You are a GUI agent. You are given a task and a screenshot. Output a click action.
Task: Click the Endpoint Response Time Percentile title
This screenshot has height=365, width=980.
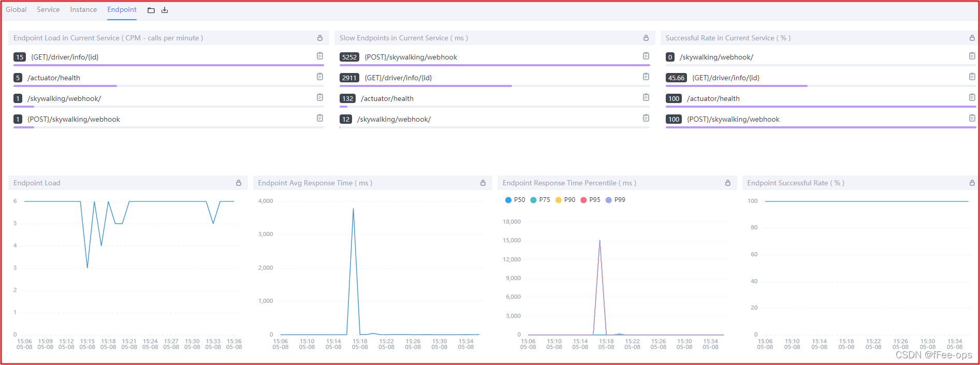click(569, 183)
